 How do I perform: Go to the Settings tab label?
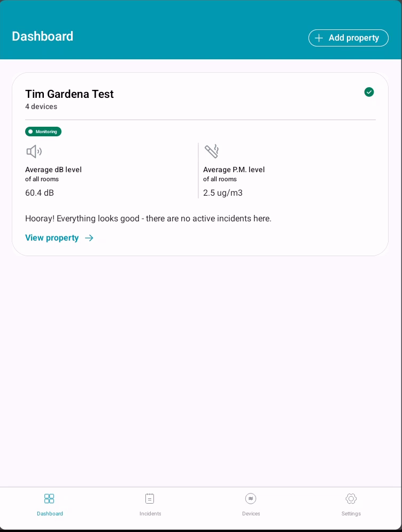tap(351, 514)
